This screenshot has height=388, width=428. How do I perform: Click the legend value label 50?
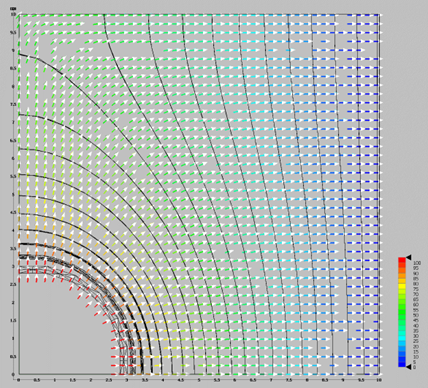(416, 315)
